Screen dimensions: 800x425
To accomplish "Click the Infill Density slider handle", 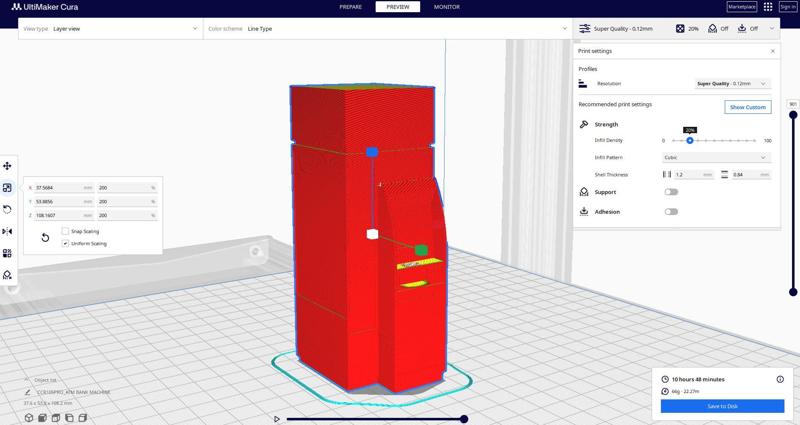I will click(689, 140).
